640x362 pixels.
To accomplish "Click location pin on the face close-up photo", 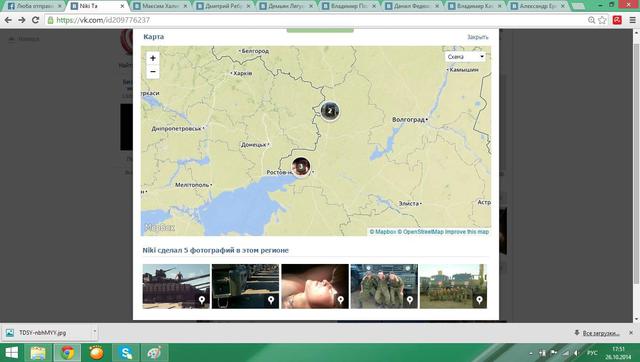I will point(340,300).
